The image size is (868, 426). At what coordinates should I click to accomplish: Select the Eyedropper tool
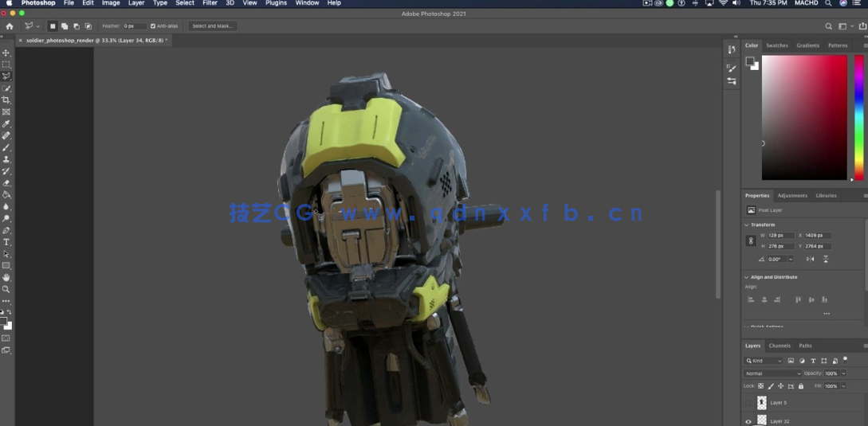pos(6,124)
